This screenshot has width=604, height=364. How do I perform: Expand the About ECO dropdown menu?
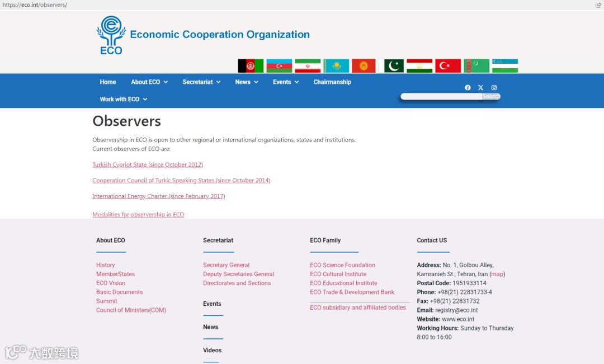click(149, 82)
